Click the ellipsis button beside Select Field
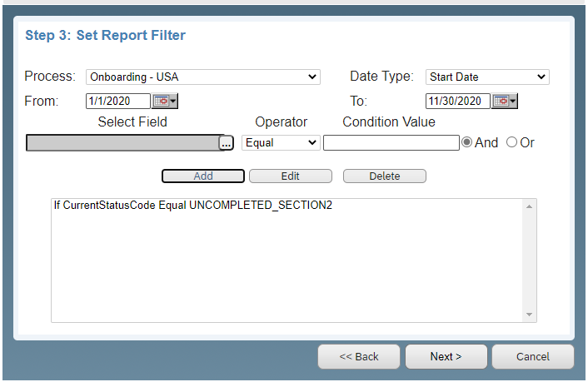The image size is (588, 382). point(227,143)
